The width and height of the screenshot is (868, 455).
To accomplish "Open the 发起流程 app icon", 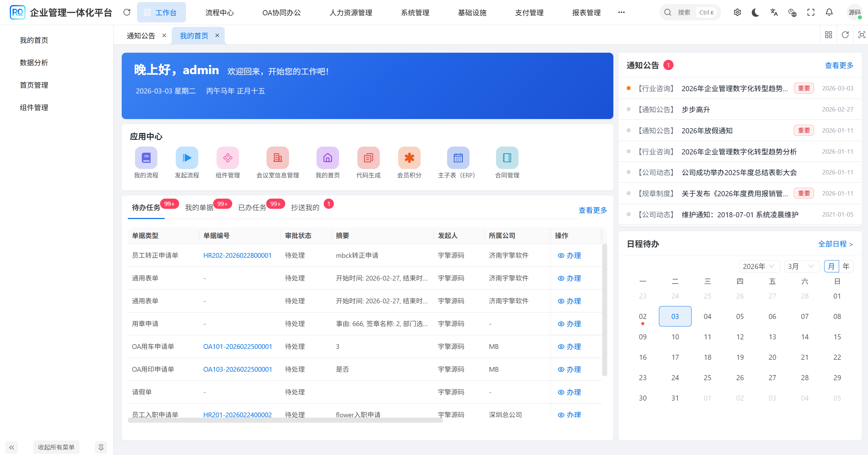I will (x=187, y=158).
